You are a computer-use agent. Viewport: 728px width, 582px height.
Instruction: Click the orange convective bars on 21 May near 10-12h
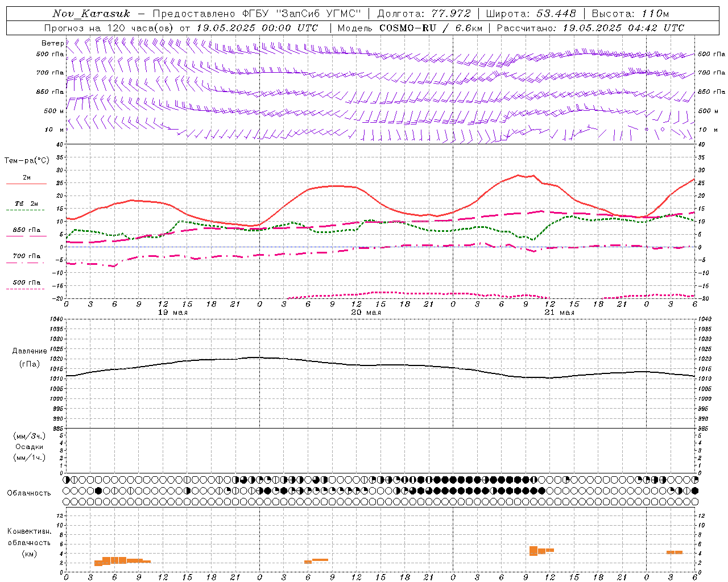541,551
